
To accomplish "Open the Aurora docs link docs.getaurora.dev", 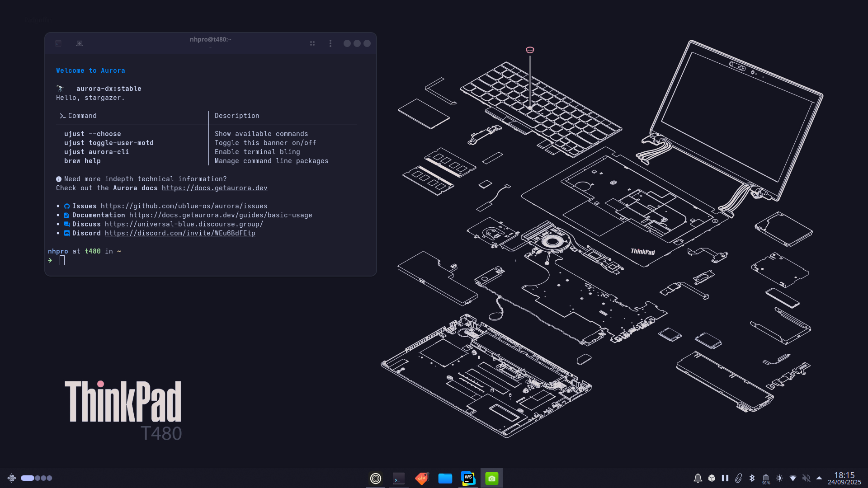I will tap(214, 188).
